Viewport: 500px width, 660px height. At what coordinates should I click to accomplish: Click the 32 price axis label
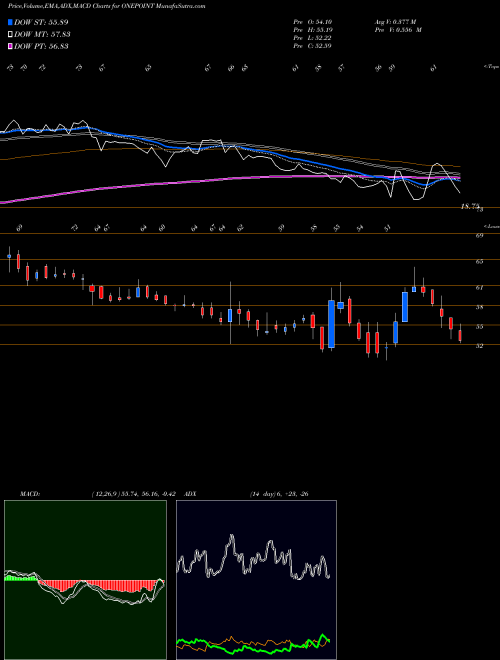(479, 346)
